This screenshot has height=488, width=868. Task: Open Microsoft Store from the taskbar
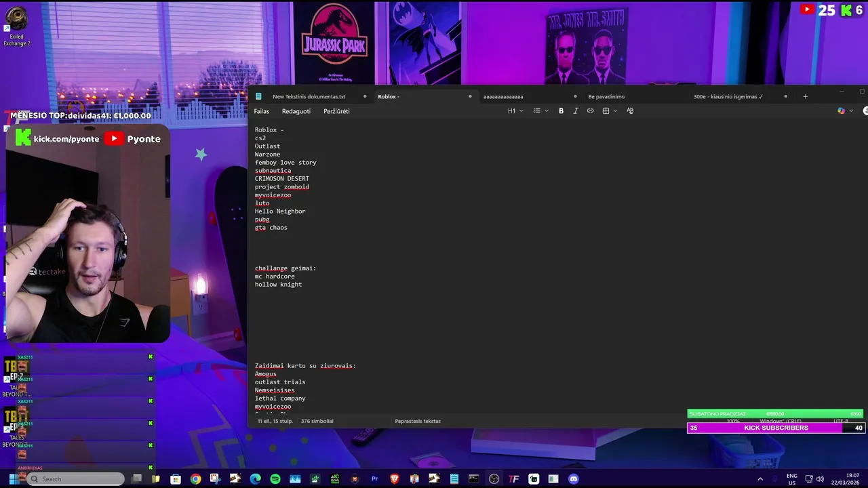click(176, 479)
